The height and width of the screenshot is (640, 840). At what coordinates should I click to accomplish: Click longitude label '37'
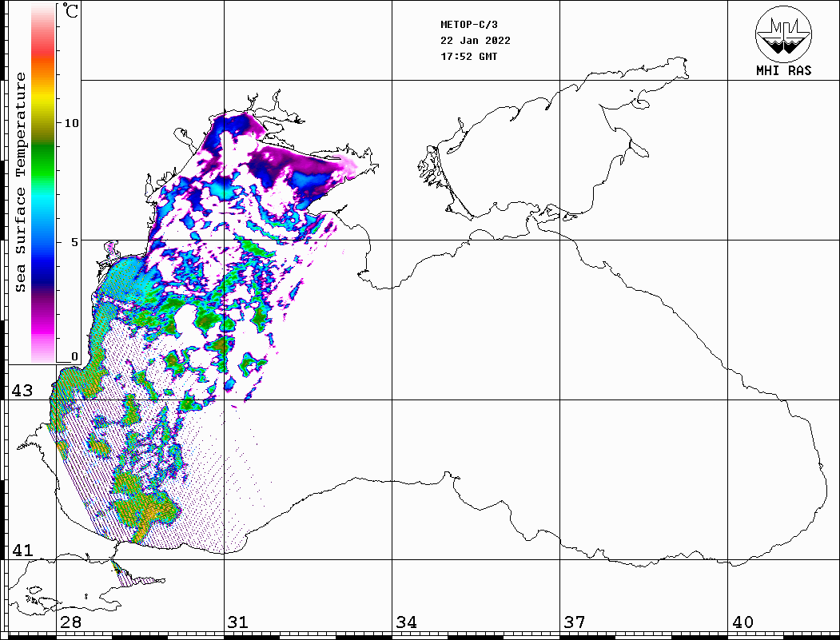click(x=575, y=622)
